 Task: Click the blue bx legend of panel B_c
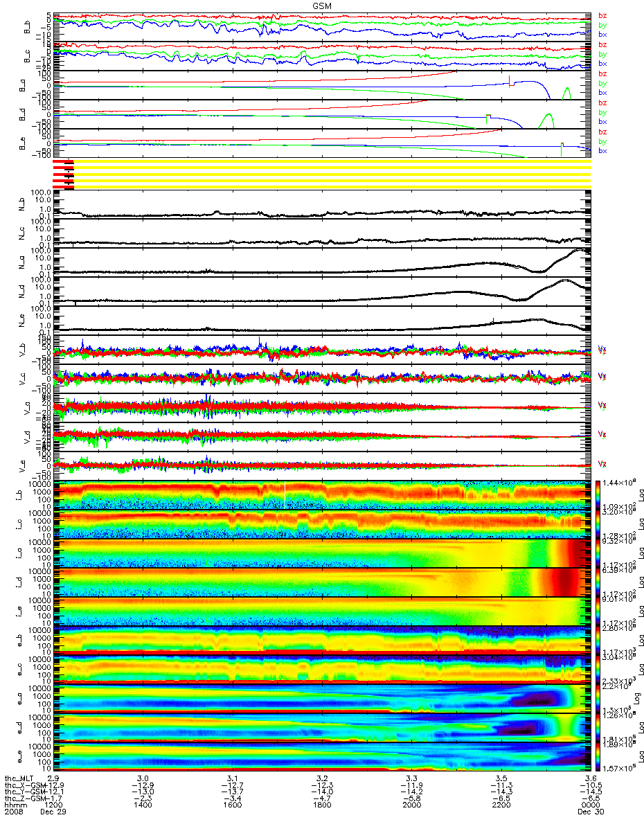click(x=602, y=63)
